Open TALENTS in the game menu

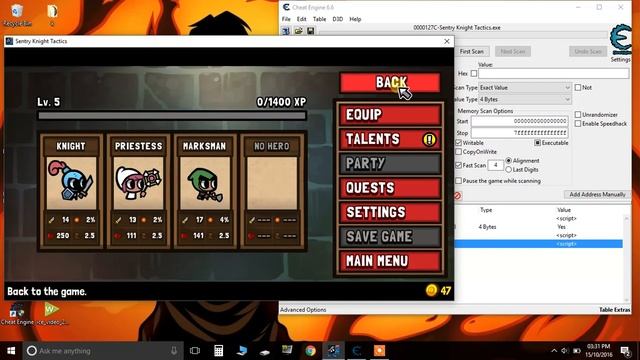[390, 139]
